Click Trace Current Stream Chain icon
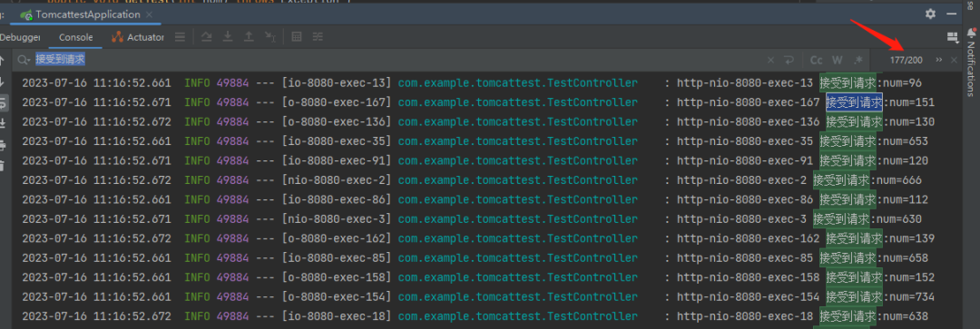 tap(318, 37)
